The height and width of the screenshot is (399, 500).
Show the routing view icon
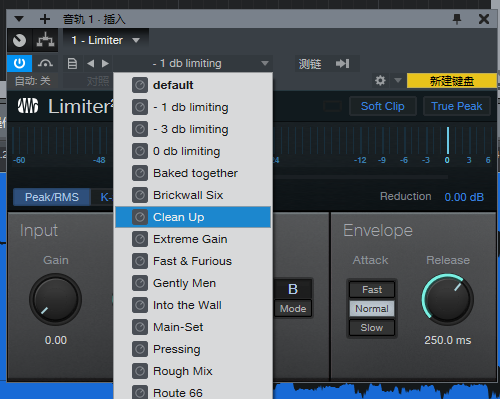pyautogui.click(x=45, y=40)
